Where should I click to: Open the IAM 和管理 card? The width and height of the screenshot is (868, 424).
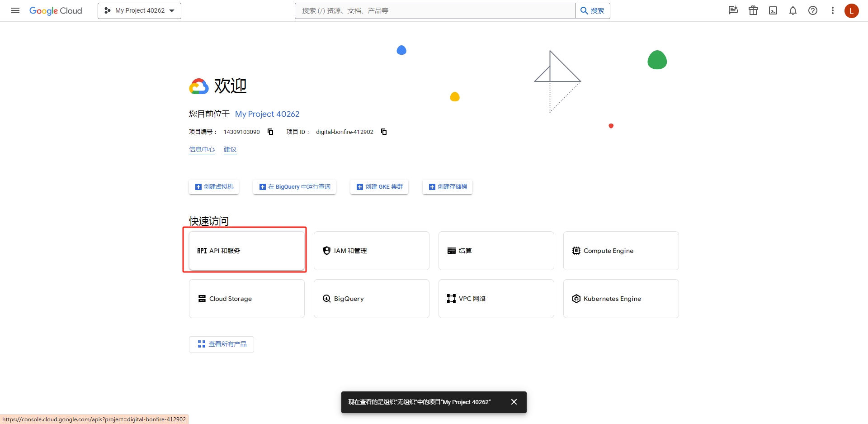coord(372,251)
